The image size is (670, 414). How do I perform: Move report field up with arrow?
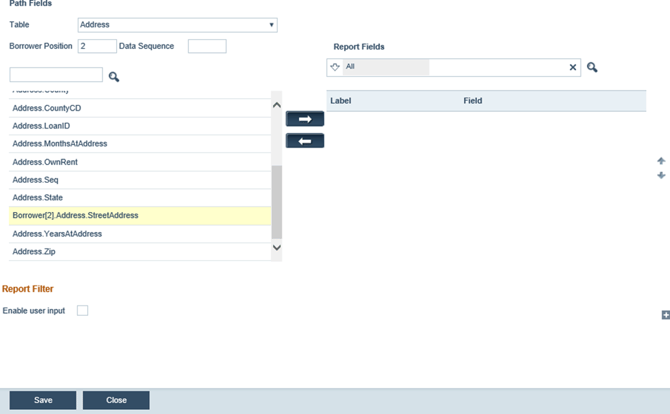661,160
